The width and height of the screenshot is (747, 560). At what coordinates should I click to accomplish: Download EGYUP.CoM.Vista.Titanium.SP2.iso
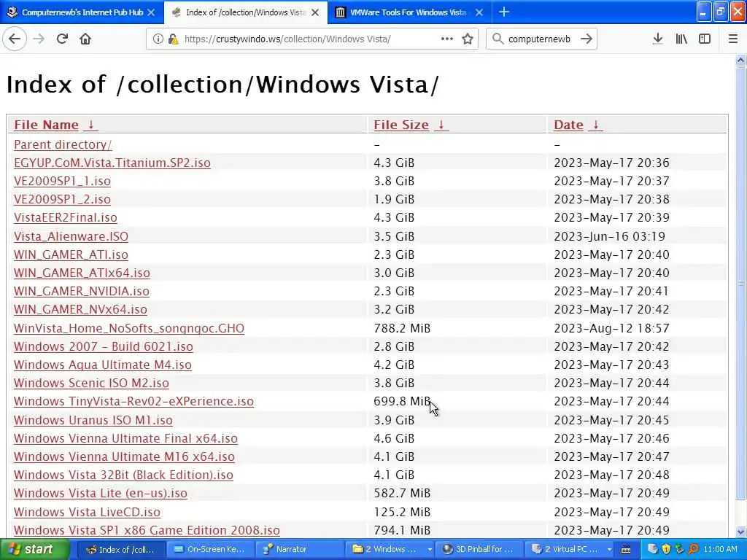[112, 163]
